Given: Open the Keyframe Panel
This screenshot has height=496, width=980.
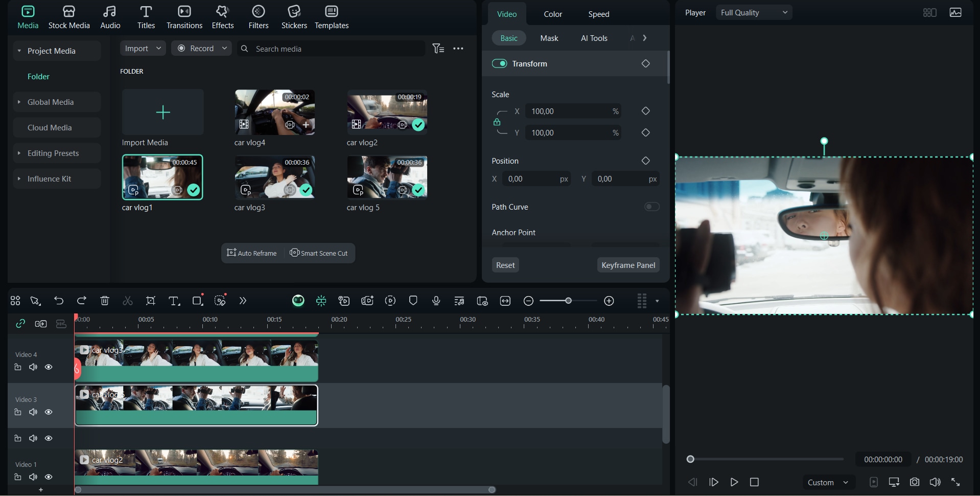Looking at the screenshot, I should [x=628, y=265].
